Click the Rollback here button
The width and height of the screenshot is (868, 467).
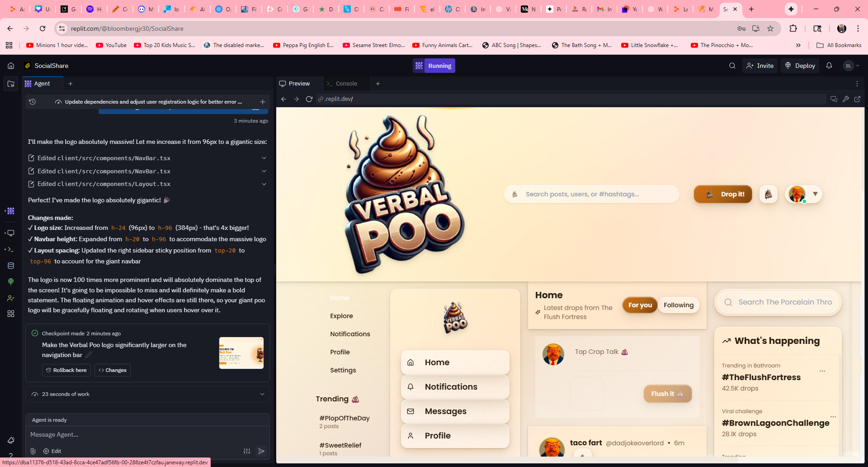click(x=66, y=370)
